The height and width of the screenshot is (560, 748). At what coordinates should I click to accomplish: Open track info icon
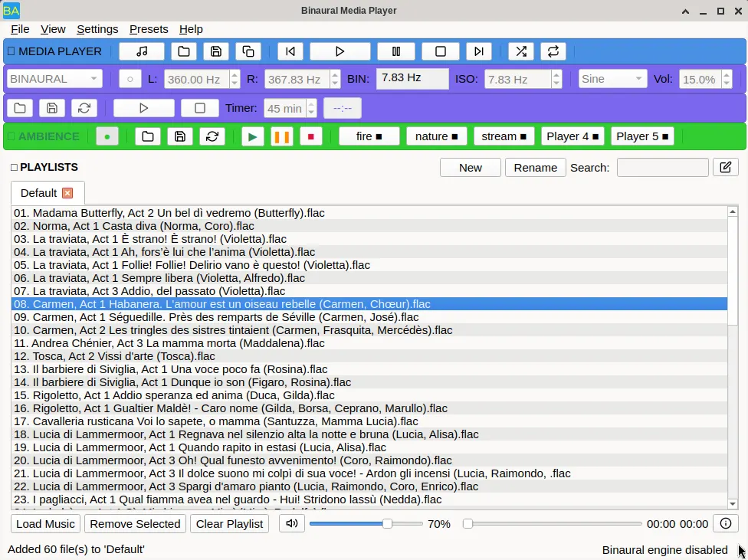726,524
